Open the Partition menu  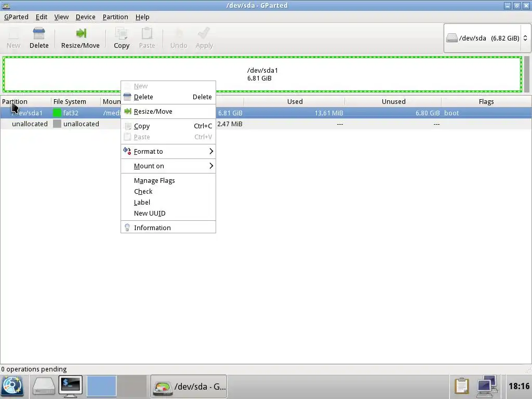point(115,17)
